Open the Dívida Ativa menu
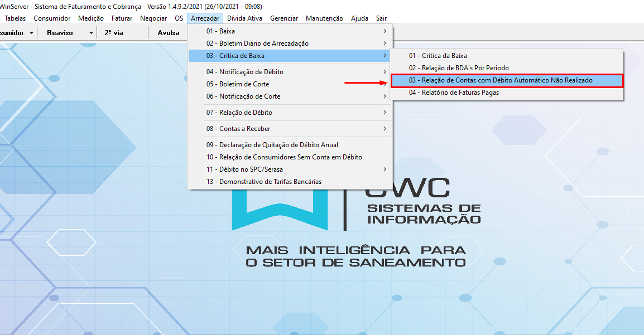 pos(244,18)
